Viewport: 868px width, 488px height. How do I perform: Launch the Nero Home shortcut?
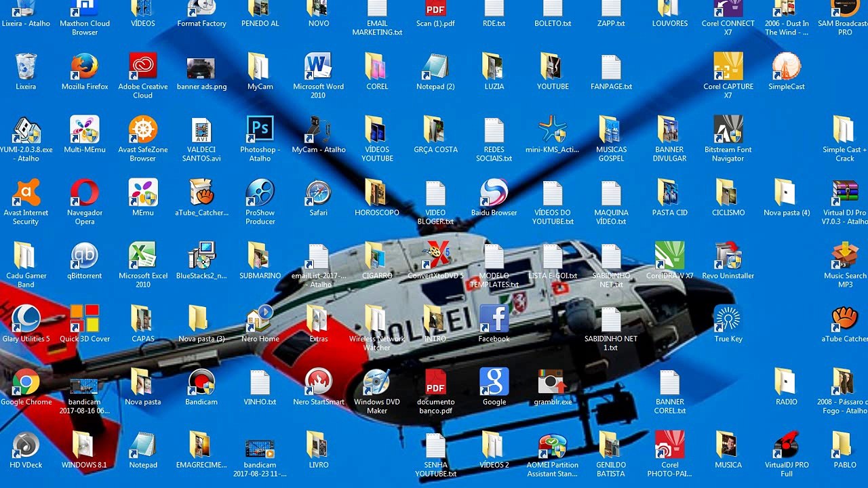[x=260, y=319]
